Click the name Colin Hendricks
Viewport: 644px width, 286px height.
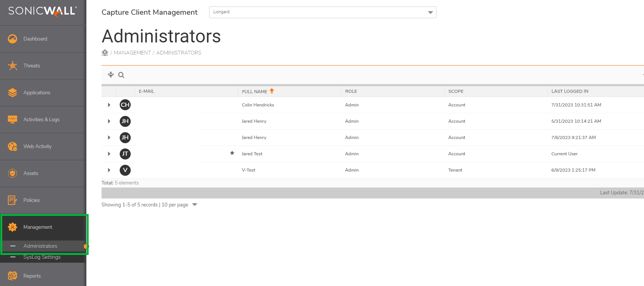[258, 105]
